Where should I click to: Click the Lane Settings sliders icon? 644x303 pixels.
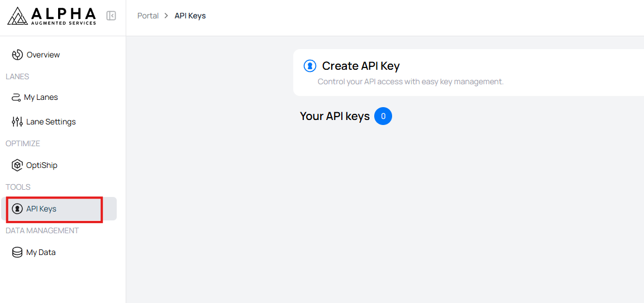tap(17, 122)
